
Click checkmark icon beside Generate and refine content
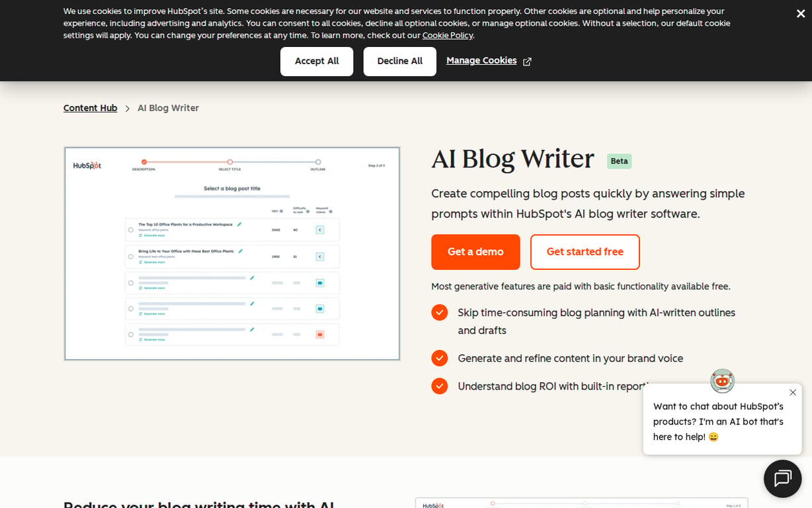pos(440,358)
